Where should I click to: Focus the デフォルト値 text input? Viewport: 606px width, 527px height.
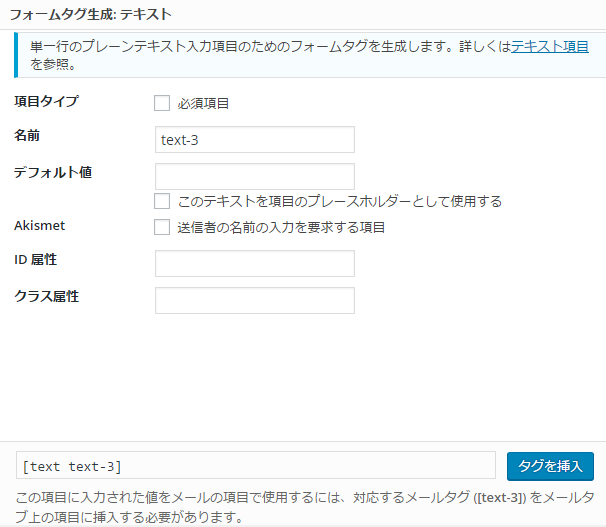255,176
